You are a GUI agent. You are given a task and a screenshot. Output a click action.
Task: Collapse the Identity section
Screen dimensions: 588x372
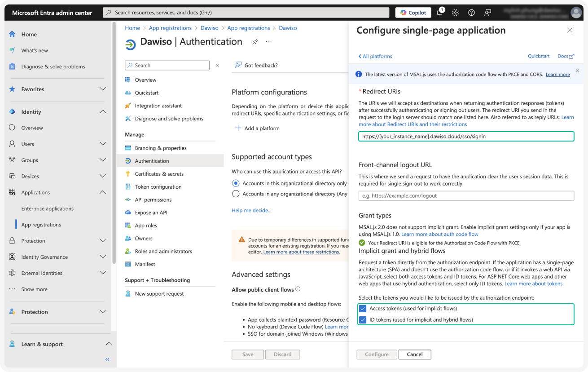(x=103, y=112)
